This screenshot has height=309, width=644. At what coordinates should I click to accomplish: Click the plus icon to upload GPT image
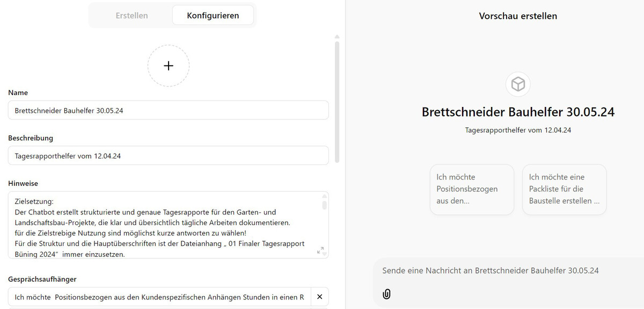(169, 66)
